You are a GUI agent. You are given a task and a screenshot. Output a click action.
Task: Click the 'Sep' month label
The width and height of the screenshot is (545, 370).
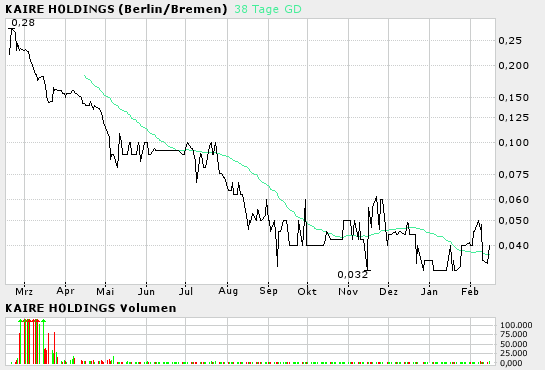point(268,291)
